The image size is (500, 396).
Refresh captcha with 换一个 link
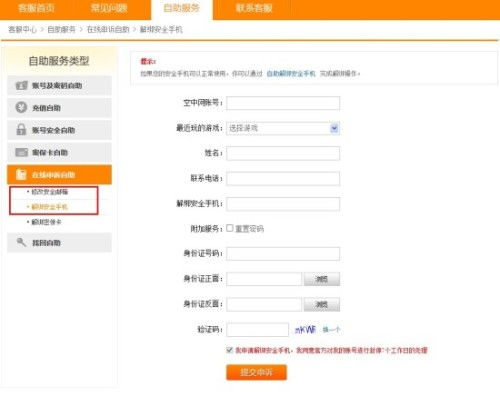point(331,330)
